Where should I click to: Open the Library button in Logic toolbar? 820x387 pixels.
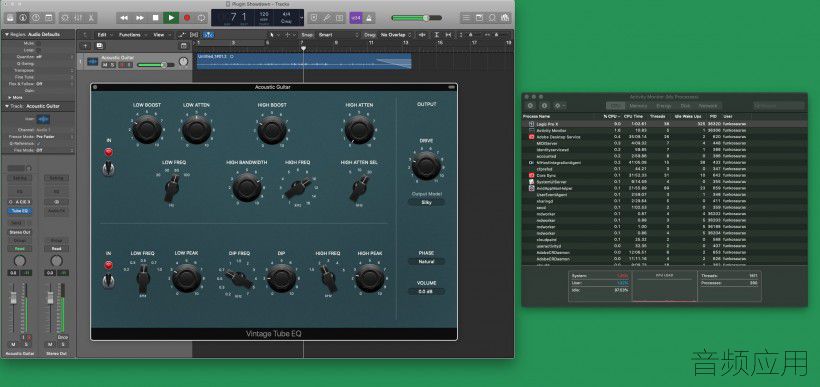coord(10,18)
